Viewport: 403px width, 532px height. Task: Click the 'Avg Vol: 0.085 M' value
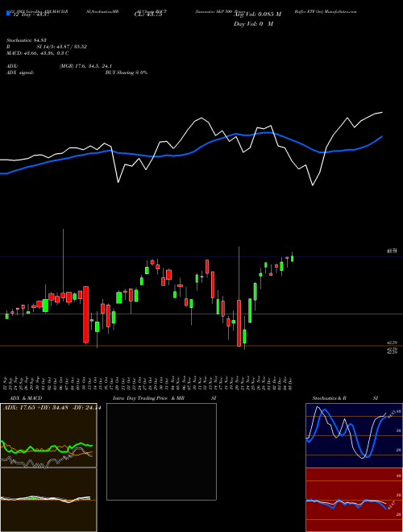[257, 15]
